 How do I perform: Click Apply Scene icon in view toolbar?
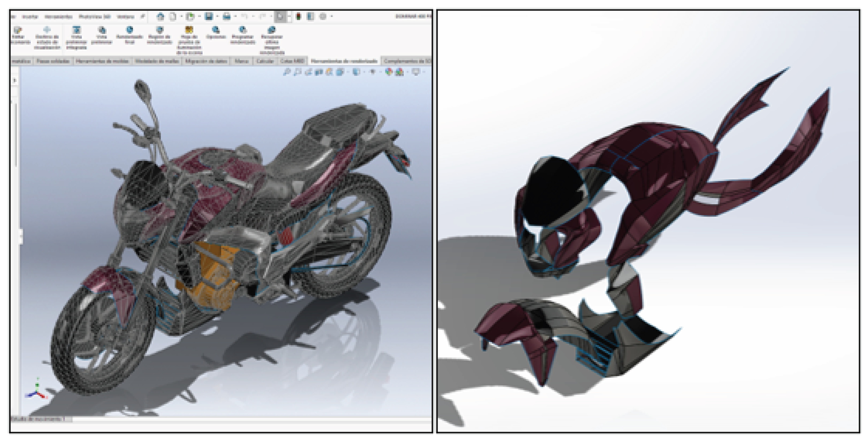[x=400, y=72]
